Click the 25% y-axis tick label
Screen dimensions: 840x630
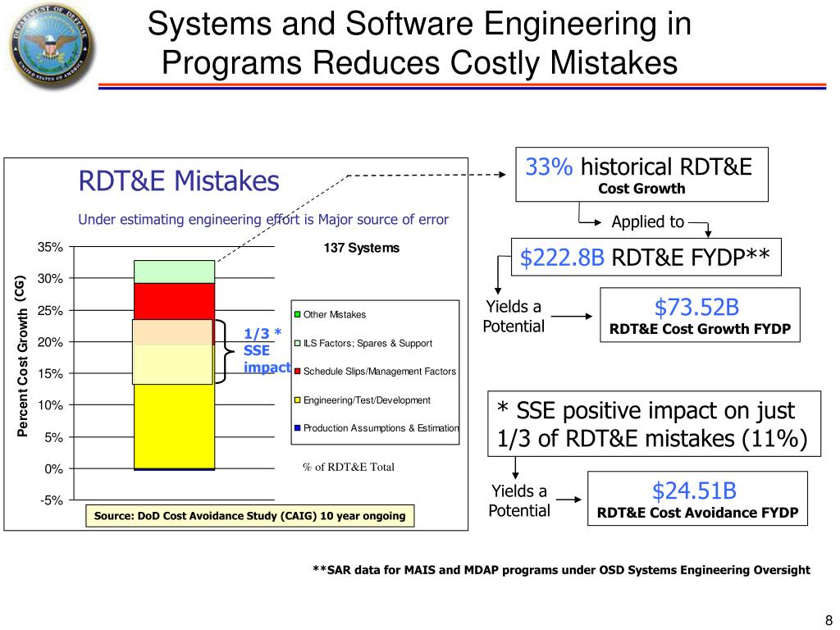click(x=50, y=311)
